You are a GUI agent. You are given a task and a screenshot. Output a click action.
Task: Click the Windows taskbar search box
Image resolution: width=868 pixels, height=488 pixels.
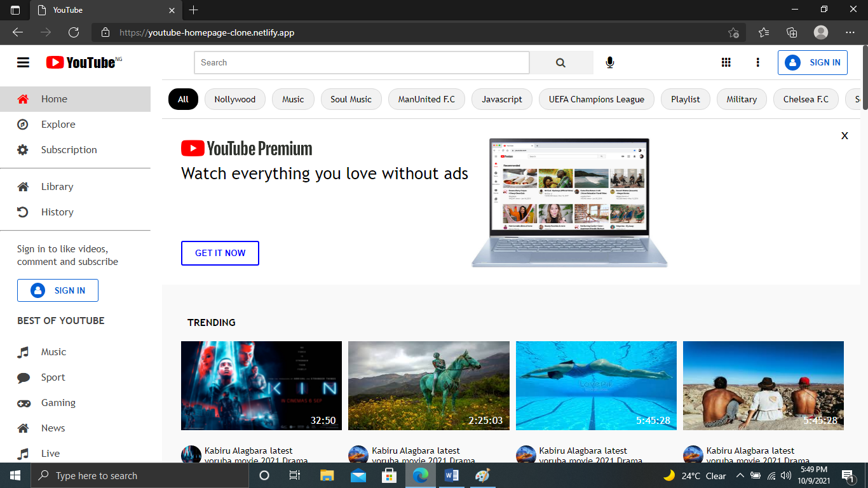[140, 475]
